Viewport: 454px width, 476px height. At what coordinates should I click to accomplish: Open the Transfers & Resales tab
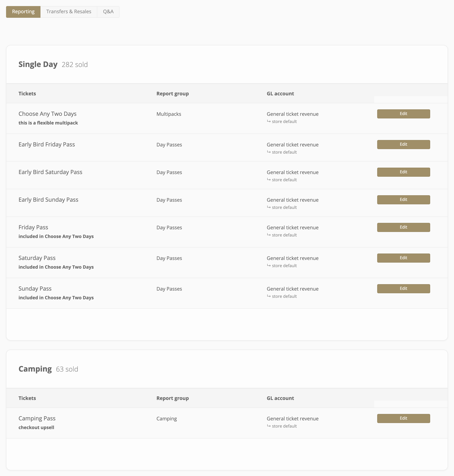[69, 12]
